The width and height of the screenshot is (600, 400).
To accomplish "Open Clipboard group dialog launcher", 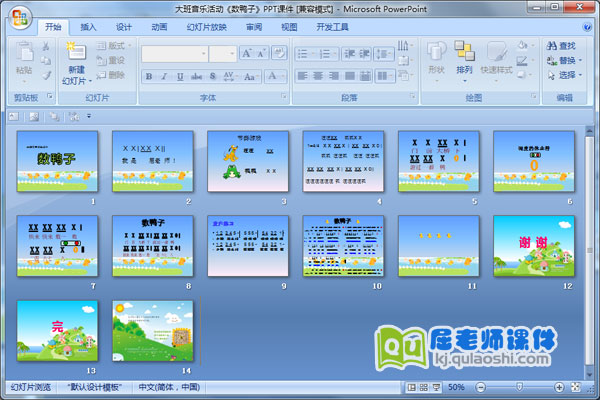I will (x=50, y=96).
